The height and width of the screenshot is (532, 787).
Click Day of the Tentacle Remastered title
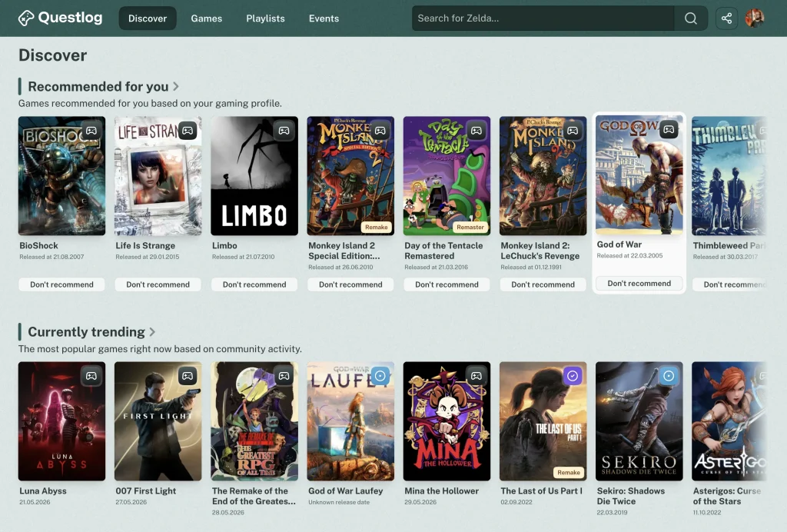[443, 251]
